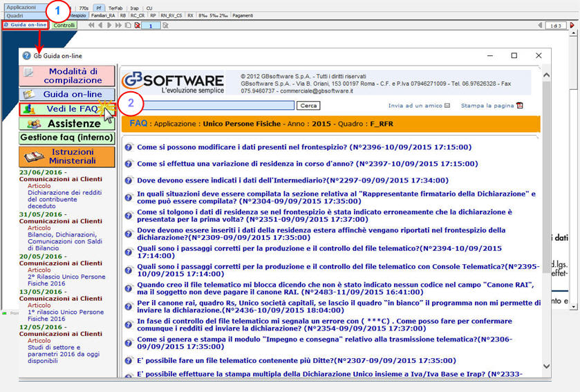Open FAQ 'Come si tolgono i dati di residenza'
Viewport: 580px width, 392px height.
tap(324, 216)
